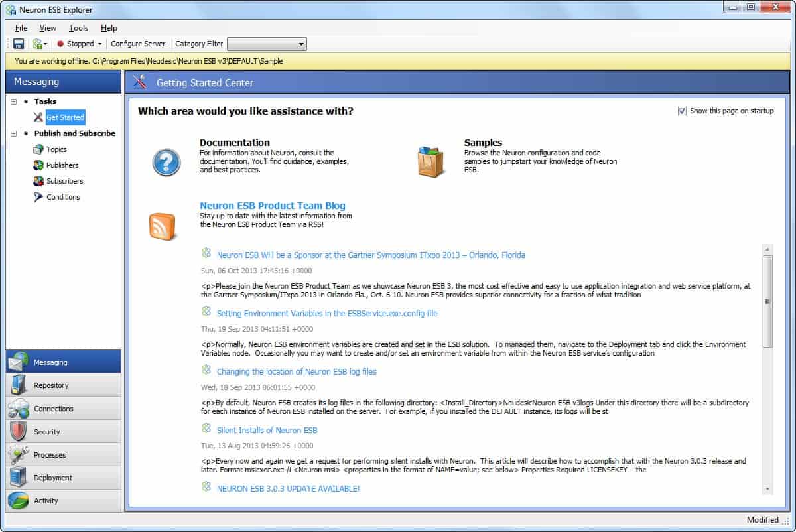Click the blog list scrollbar thumb
The height and width of the screenshot is (532, 796).
tap(768, 301)
